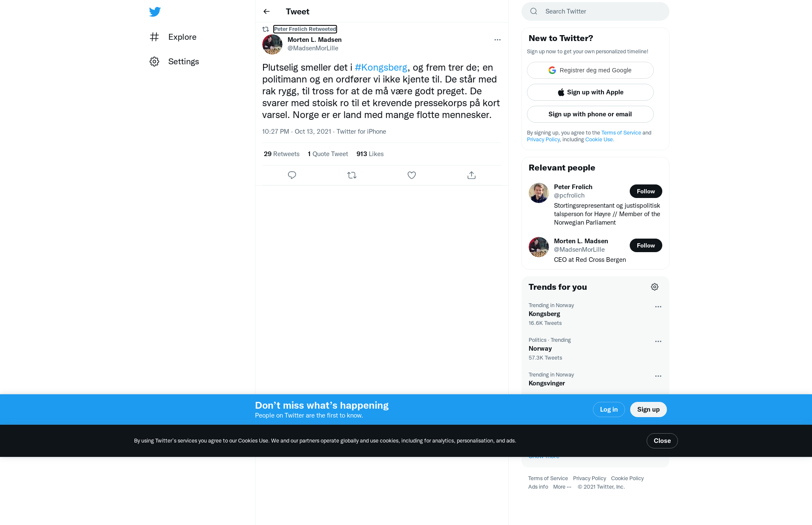This screenshot has height=525, width=812.
Task: Open Trends settings gear icon
Action: [655, 287]
